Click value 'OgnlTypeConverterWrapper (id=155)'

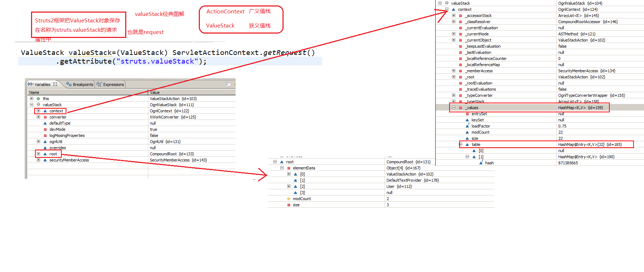(591, 95)
